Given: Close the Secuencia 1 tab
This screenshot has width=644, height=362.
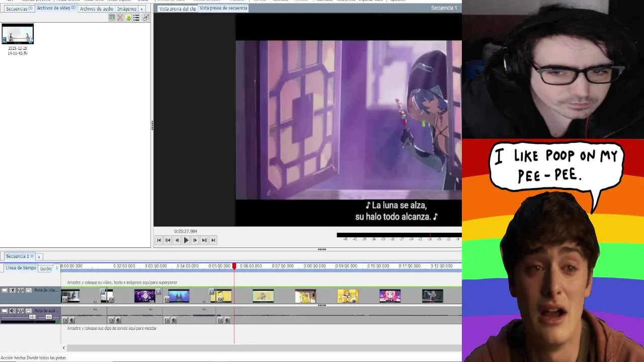Looking at the screenshot, I should click(32, 256).
